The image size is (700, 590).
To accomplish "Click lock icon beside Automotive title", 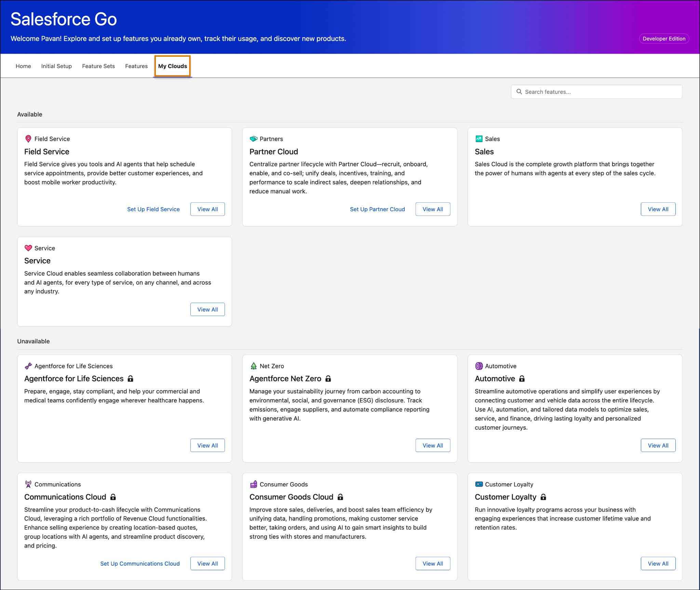I will tap(522, 379).
